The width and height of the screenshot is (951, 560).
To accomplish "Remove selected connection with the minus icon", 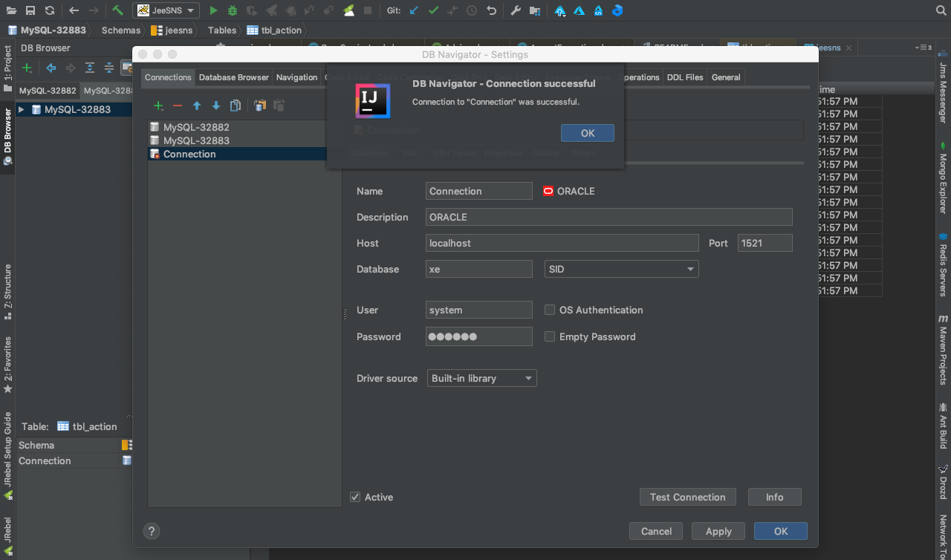I will pyautogui.click(x=178, y=105).
